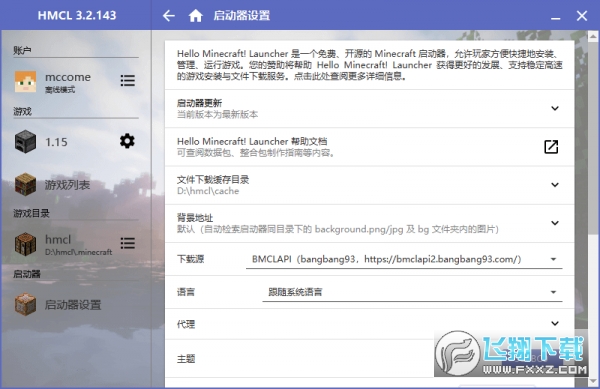Click the 启动器设置 command block icon
The height and width of the screenshot is (389, 600).
coord(26,304)
